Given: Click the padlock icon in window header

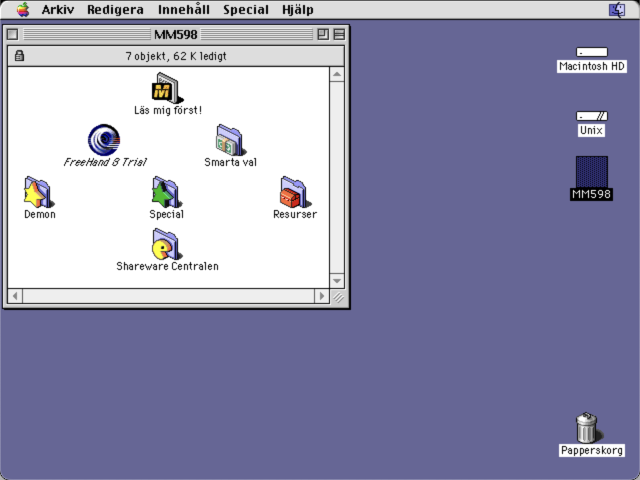Looking at the screenshot, I should [19, 56].
